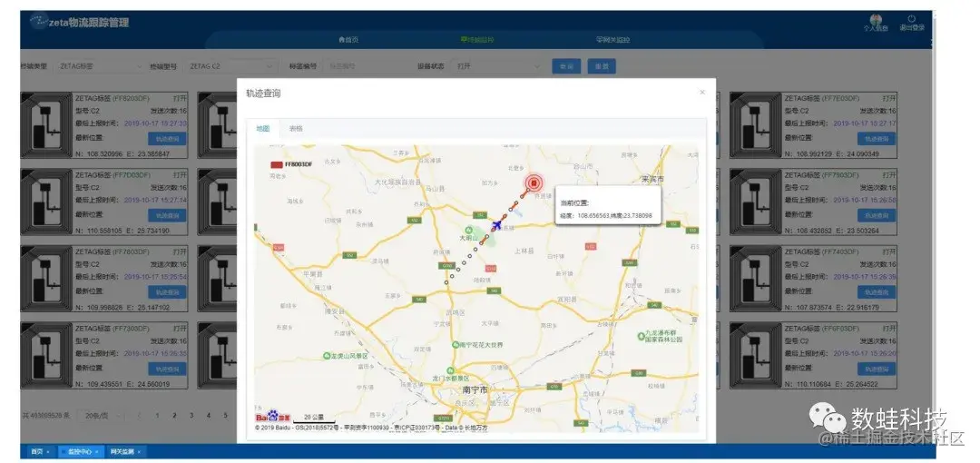Expand the 设备状态 dropdown showing 打开

coord(497,65)
